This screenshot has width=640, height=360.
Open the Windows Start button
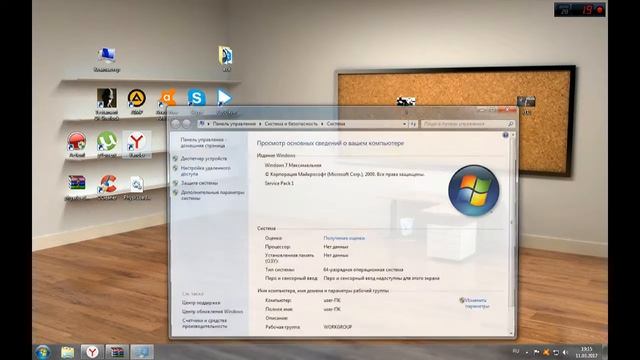pyautogui.click(x=43, y=351)
